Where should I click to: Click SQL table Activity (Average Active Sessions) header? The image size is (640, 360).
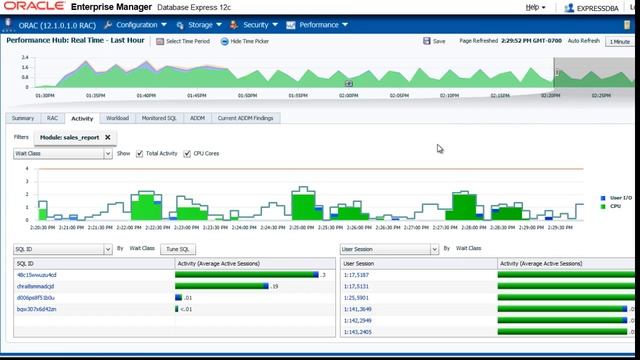(x=255, y=264)
